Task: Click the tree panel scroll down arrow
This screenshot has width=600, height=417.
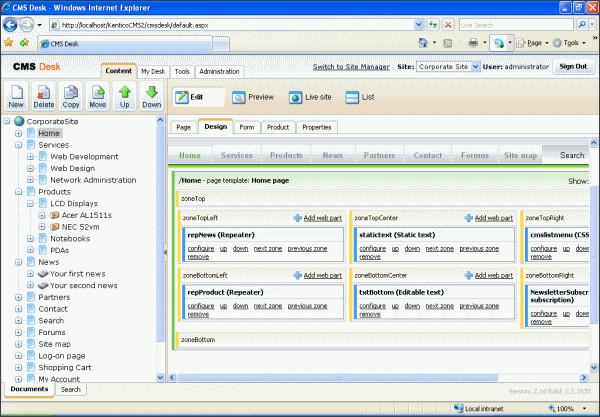Action: [160, 377]
